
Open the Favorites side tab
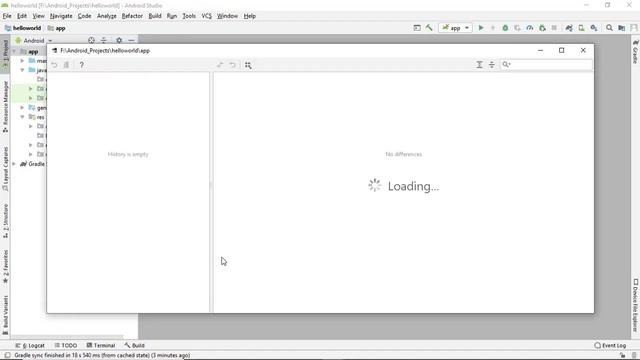(x=5, y=267)
